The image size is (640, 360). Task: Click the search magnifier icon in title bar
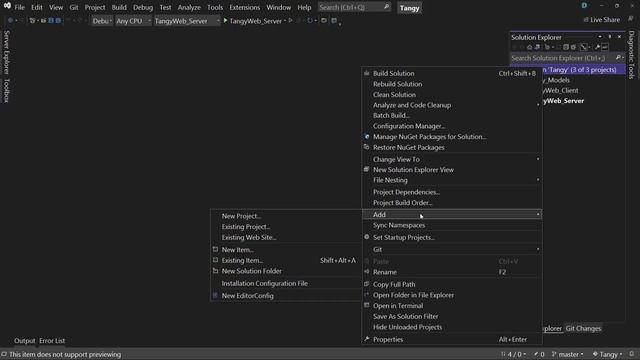(386, 7)
